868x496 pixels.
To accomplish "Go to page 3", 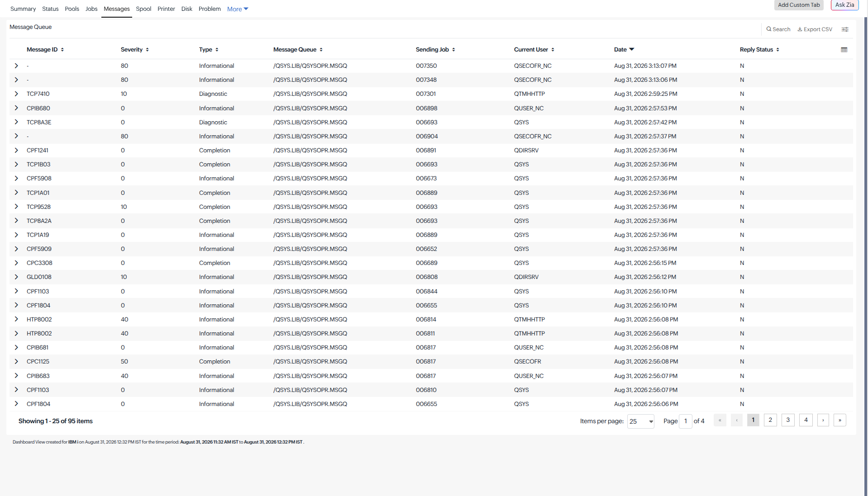I will click(788, 420).
